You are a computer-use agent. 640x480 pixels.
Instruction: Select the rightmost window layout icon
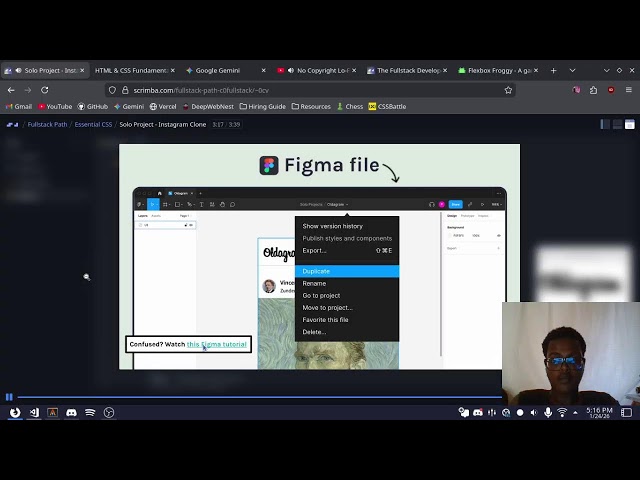point(630,124)
